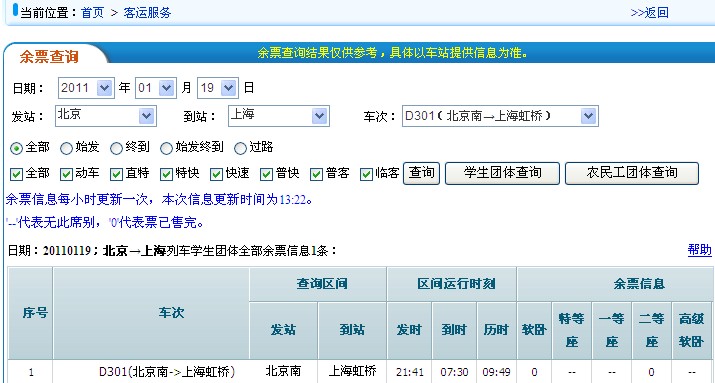The image size is (715, 383).
Task: Open the day dropdown showing 19
Action: coord(218,88)
